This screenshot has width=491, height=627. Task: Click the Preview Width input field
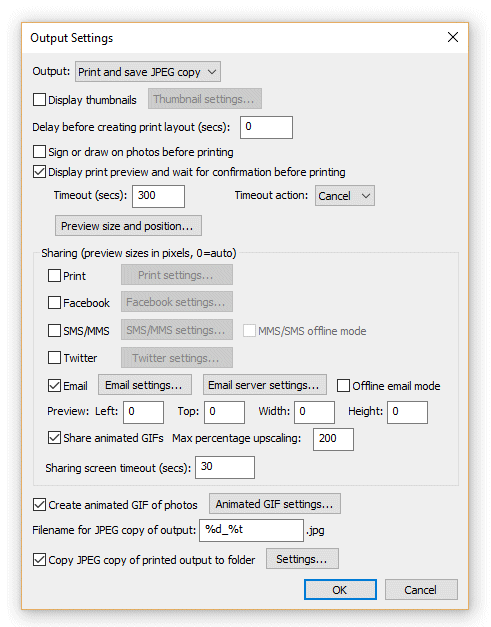point(314,412)
